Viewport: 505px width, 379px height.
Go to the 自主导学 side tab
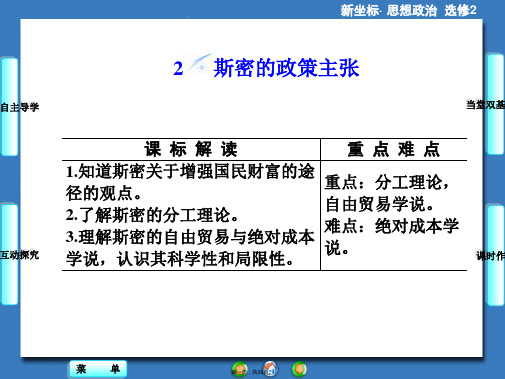point(10,107)
